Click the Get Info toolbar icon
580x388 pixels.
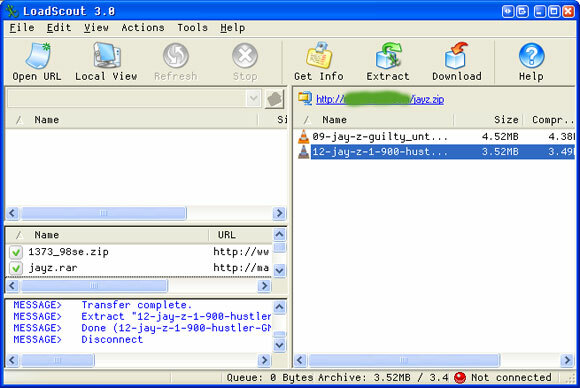coord(318,62)
